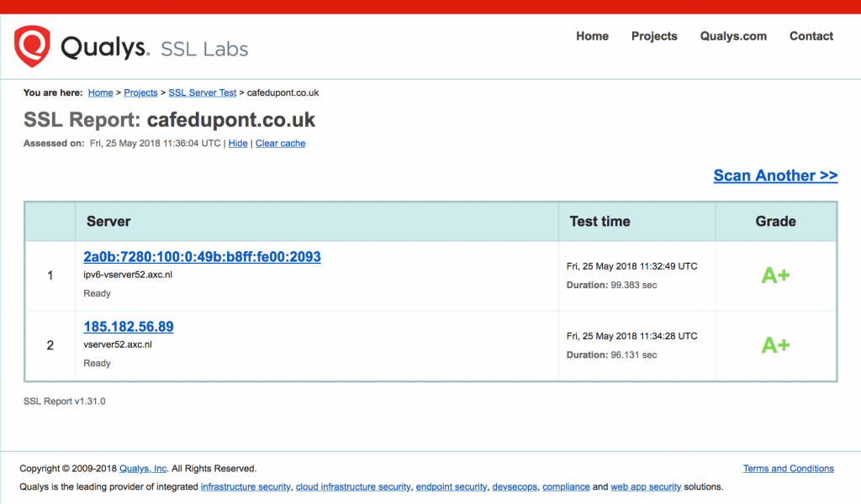Go to Qualys.com from top navigation
This screenshot has width=861, height=504.
(x=733, y=36)
